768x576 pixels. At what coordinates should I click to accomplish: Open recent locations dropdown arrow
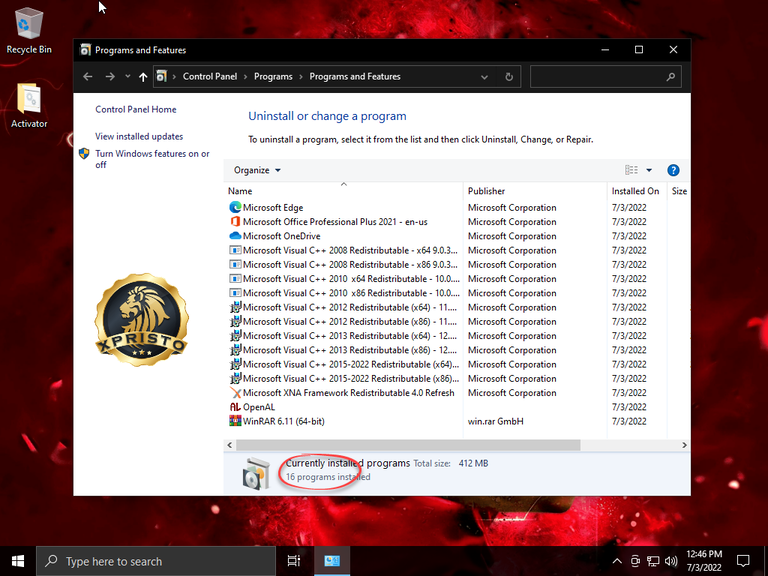point(127,76)
